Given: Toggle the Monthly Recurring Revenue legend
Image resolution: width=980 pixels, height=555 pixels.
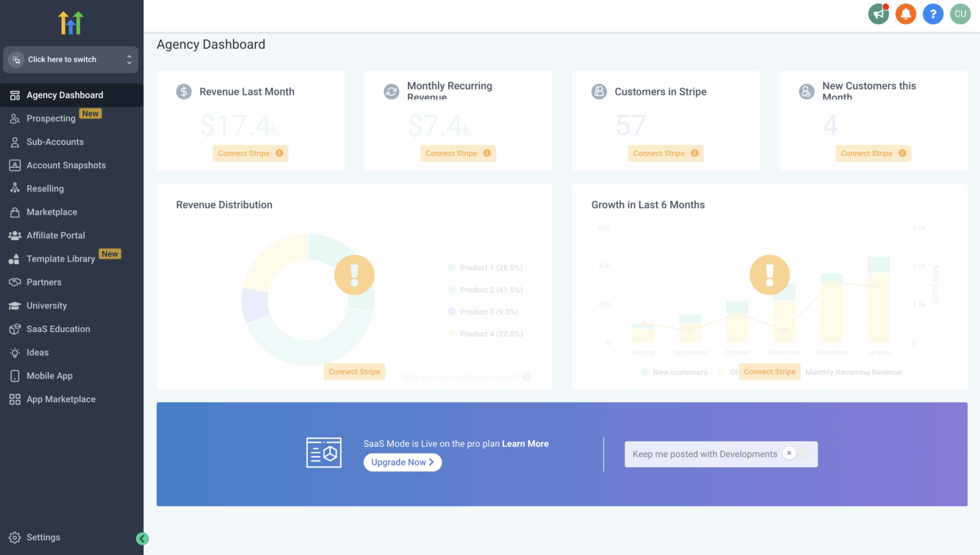Looking at the screenshot, I should pyautogui.click(x=853, y=372).
